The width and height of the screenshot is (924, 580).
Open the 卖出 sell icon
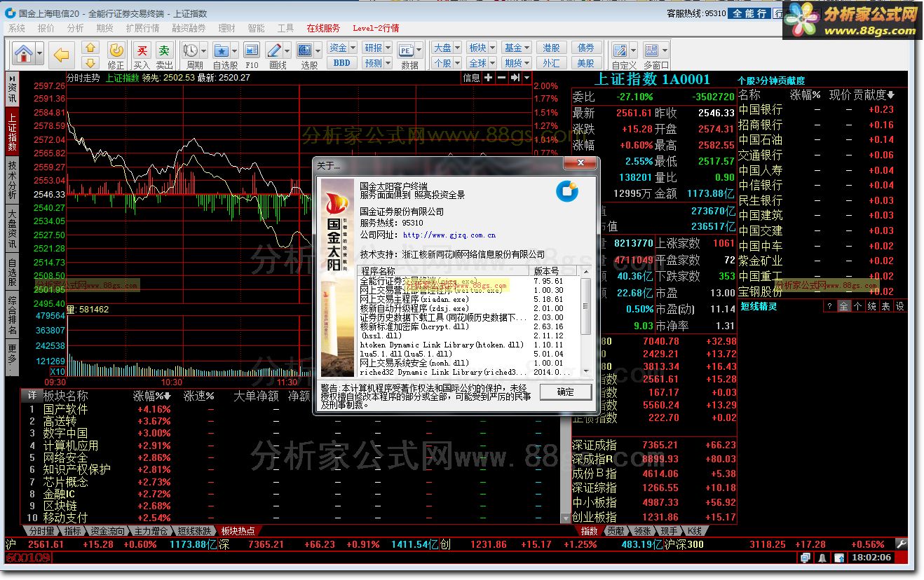[x=164, y=50]
